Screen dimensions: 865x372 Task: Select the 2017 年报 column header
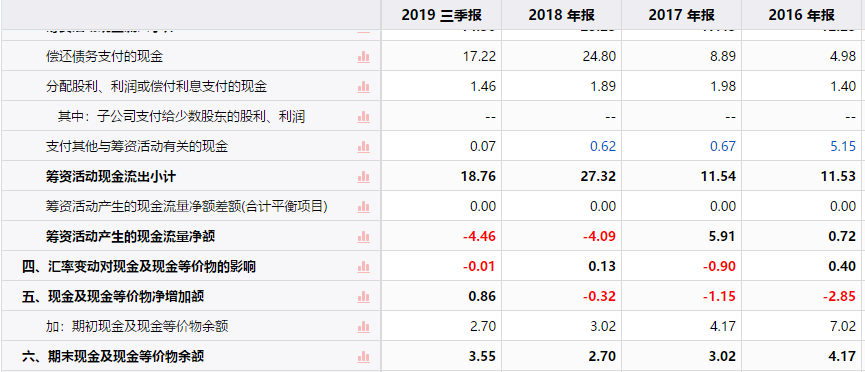click(x=681, y=15)
